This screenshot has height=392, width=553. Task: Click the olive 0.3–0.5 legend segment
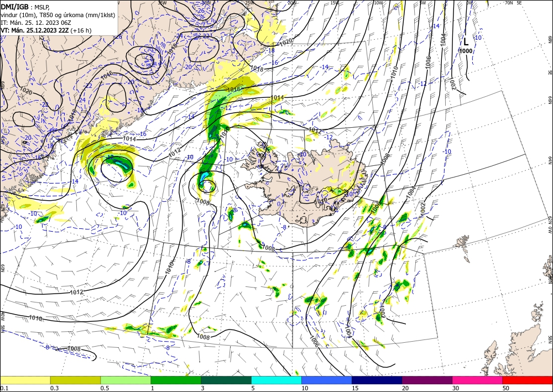pyautogui.click(x=75, y=380)
